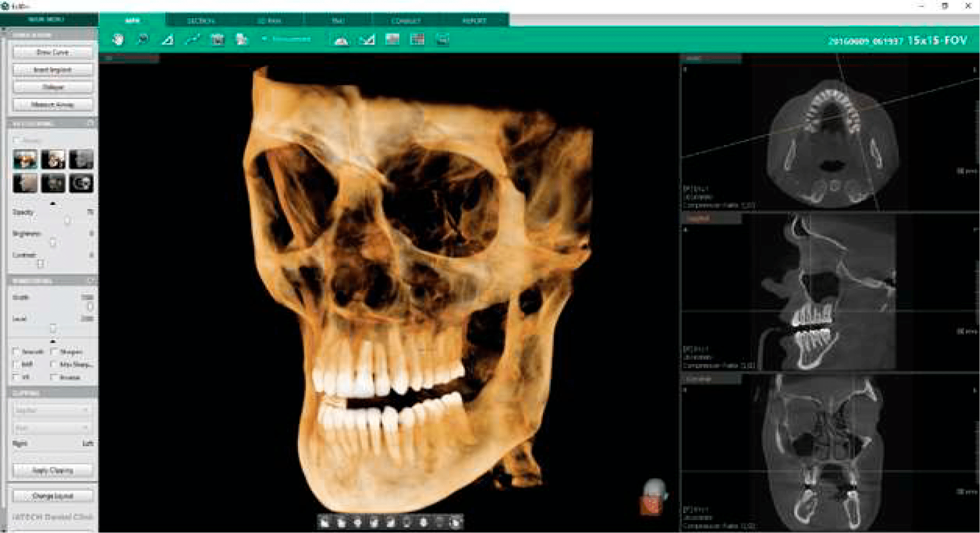Toggle checkbox above the rendering preset thumbnails
This screenshot has height=533, width=980.
[x=16, y=140]
